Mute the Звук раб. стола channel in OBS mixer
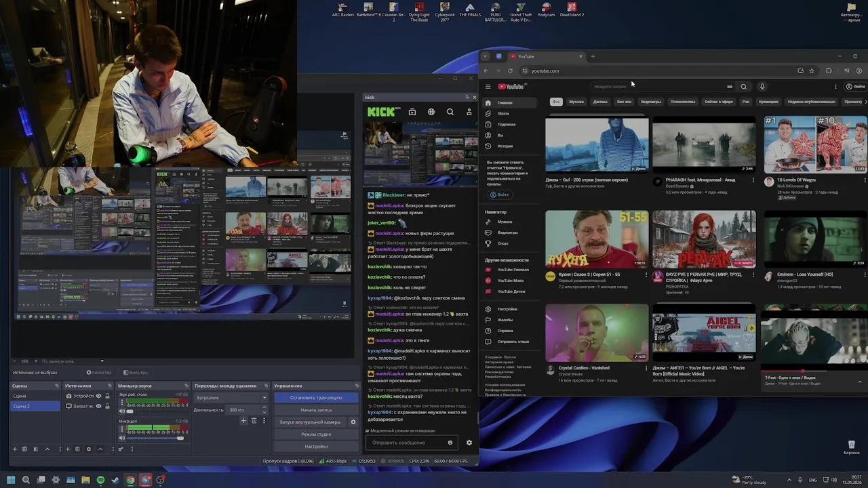 tap(122, 411)
